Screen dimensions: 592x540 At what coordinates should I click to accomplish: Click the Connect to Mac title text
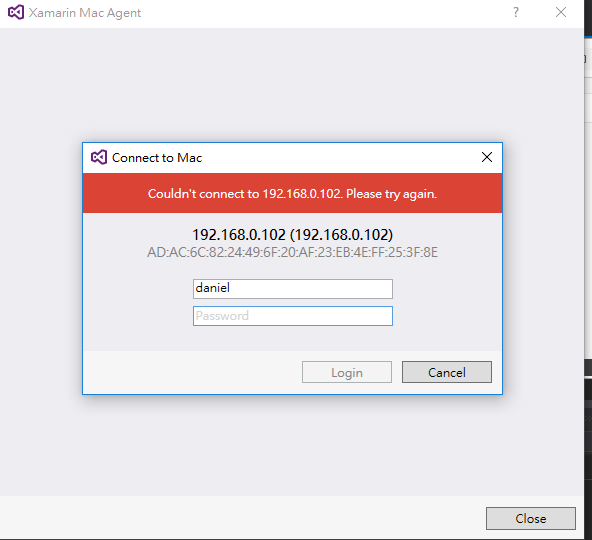157,158
